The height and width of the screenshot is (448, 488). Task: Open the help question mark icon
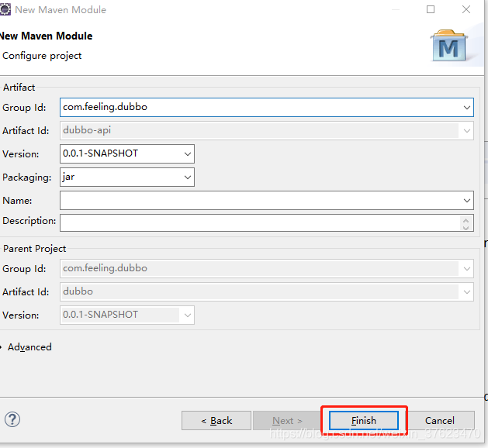pyautogui.click(x=12, y=419)
